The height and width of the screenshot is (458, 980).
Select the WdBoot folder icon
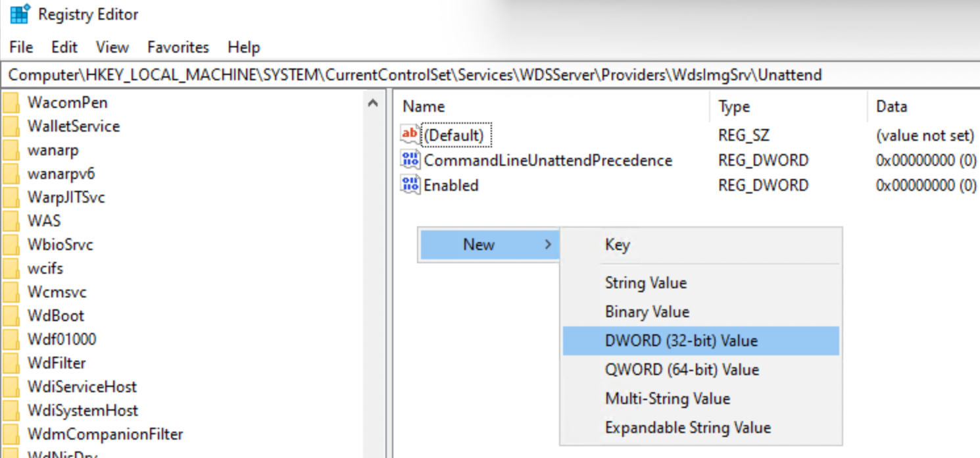pos(11,316)
